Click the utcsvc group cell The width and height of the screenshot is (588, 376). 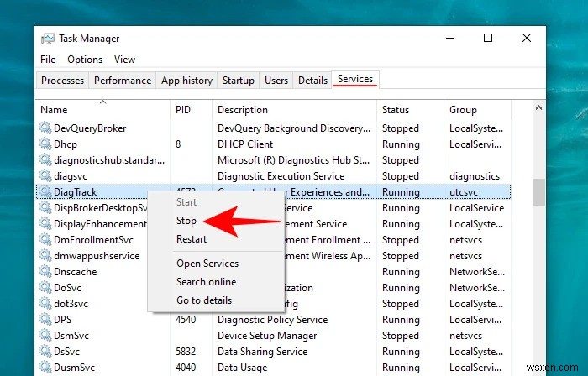(464, 192)
